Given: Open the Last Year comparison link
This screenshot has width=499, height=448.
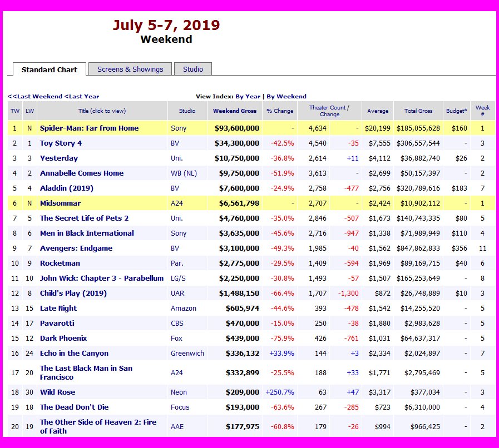Looking at the screenshot, I should point(82,96).
